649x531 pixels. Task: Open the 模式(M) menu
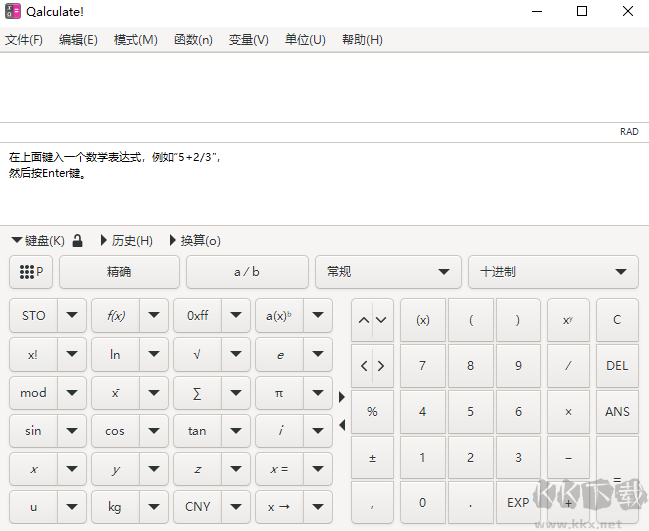[x=135, y=40]
